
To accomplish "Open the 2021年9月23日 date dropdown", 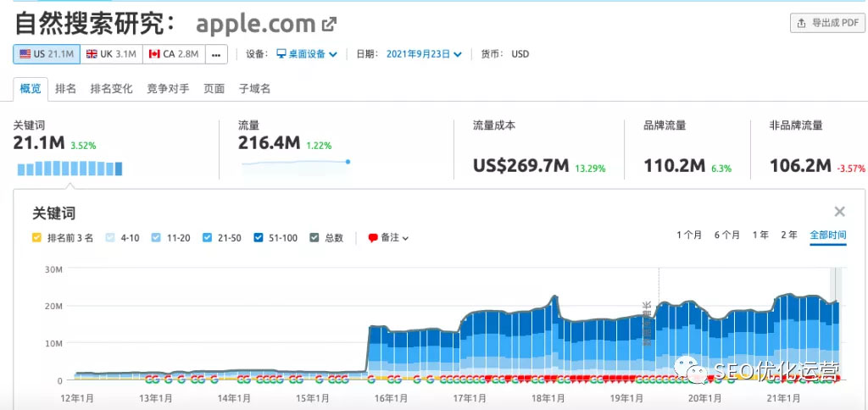I will pyautogui.click(x=424, y=54).
